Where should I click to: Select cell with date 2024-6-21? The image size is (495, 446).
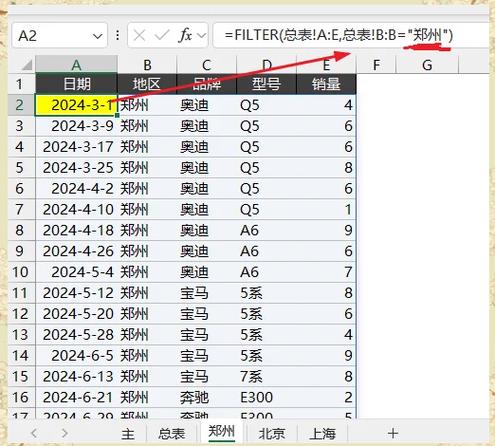click(76, 397)
